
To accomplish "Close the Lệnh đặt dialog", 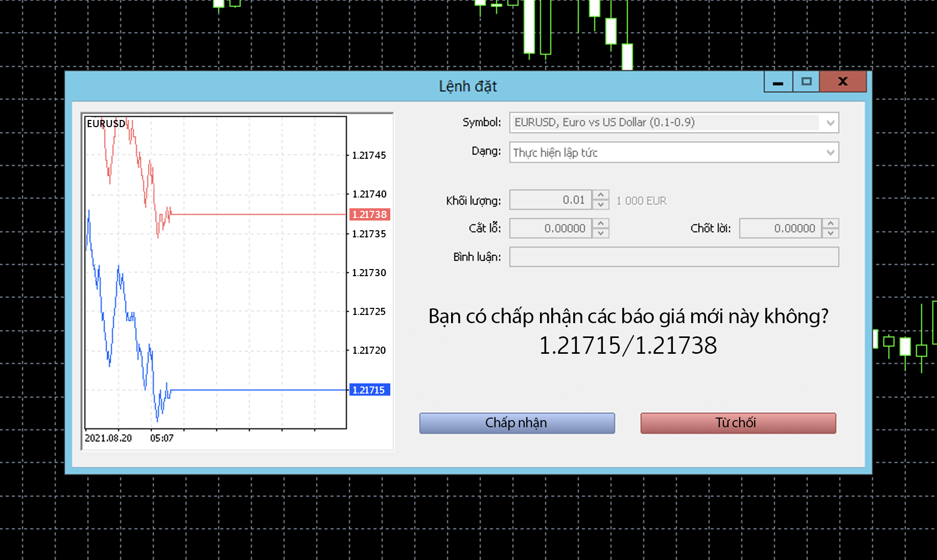I will tap(842, 82).
